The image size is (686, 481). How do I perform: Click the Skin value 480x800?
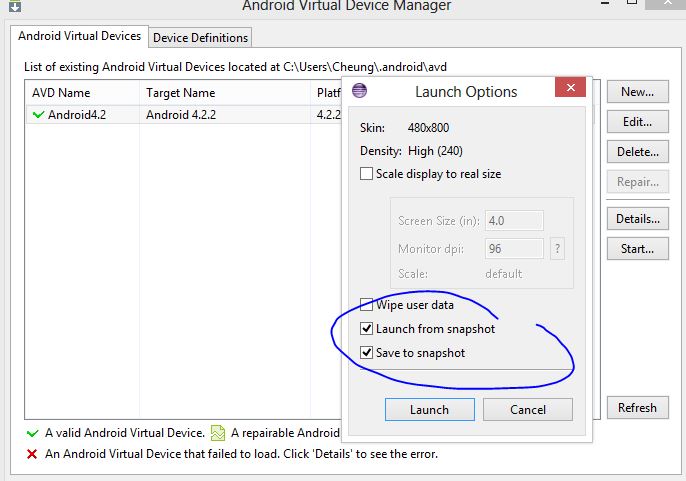[428, 128]
